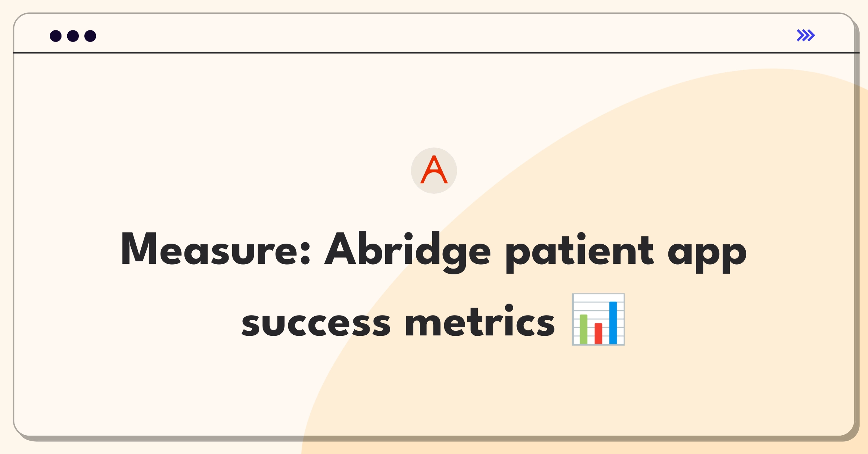Viewport: 868px width, 454px height.
Task: Click the third dark window dot
Action: 90,36
